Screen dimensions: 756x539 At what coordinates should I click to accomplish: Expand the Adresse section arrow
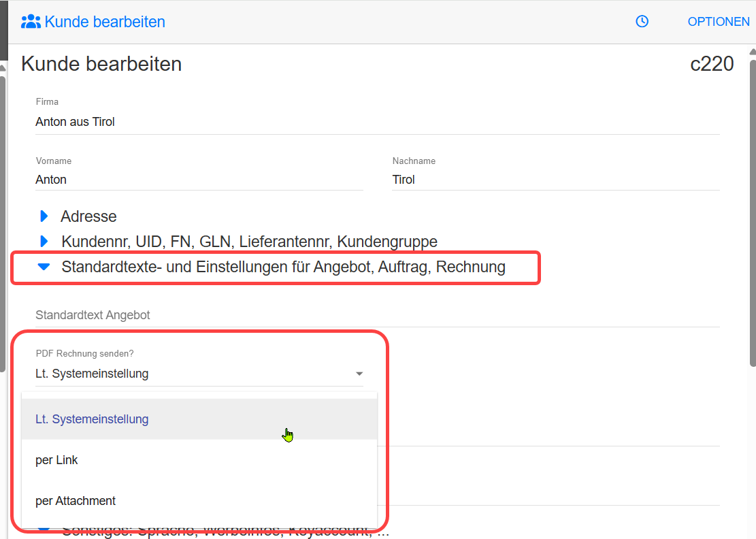pyautogui.click(x=44, y=216)
